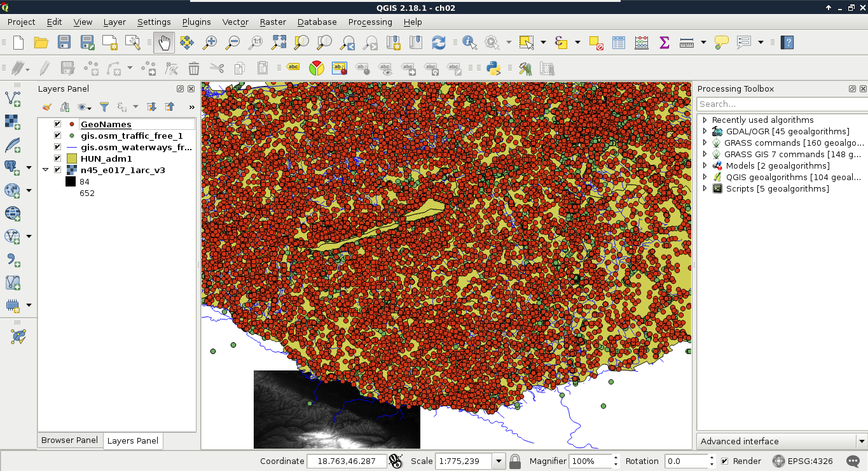Open the Raster menu
This screenshot has height=471, width=868.
pos(273,22)
